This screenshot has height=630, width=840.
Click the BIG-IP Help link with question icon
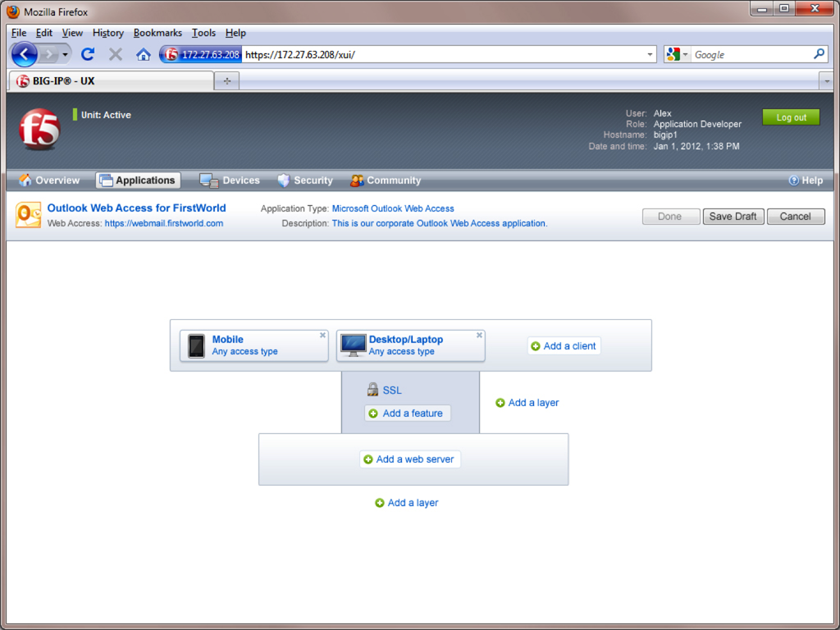tap(806, 180)
